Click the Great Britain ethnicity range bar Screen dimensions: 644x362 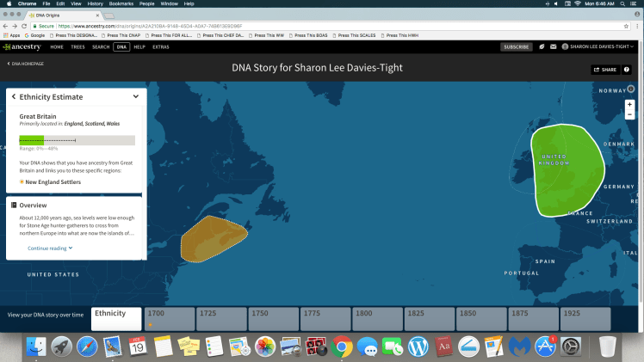click(x=77, y=141)
